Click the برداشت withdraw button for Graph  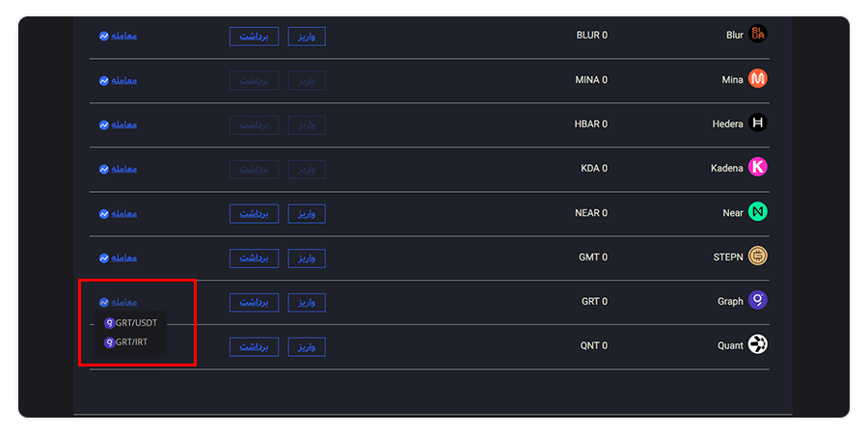254,303
